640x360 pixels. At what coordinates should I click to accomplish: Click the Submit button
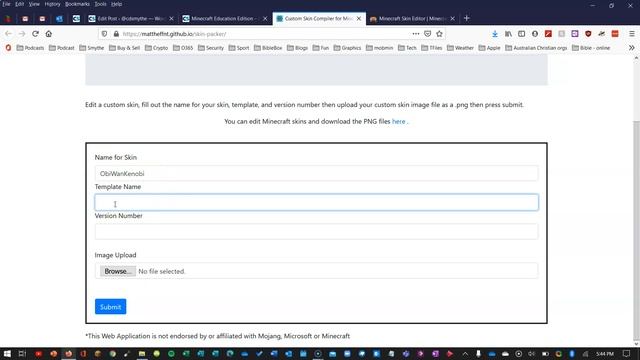(x=110, y=307)
